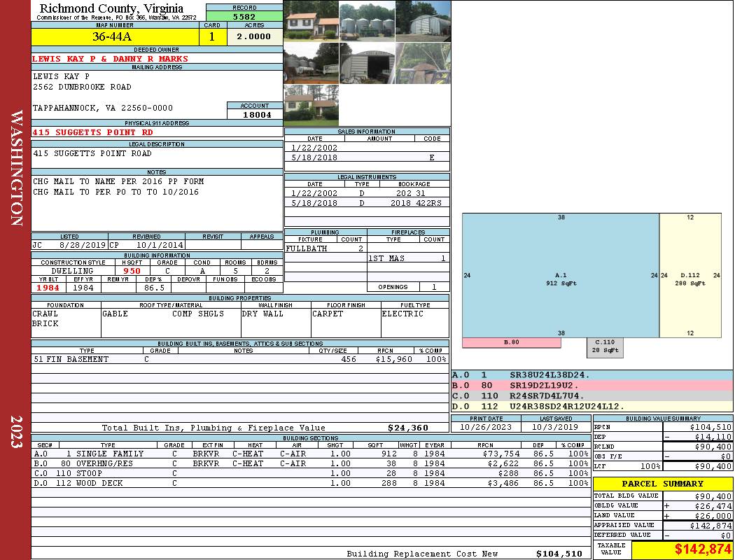Select the A.0 Single Family building section row
The height and width of the screenshot is (560, 735).
pyautogui.click(x=311, y=454)
